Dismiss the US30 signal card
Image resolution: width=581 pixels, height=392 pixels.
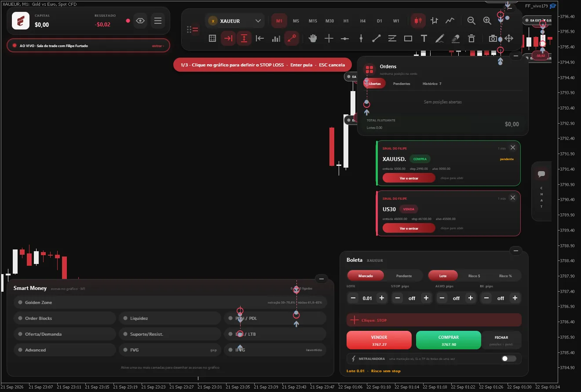pyautogui.click(x=512, y=198)
